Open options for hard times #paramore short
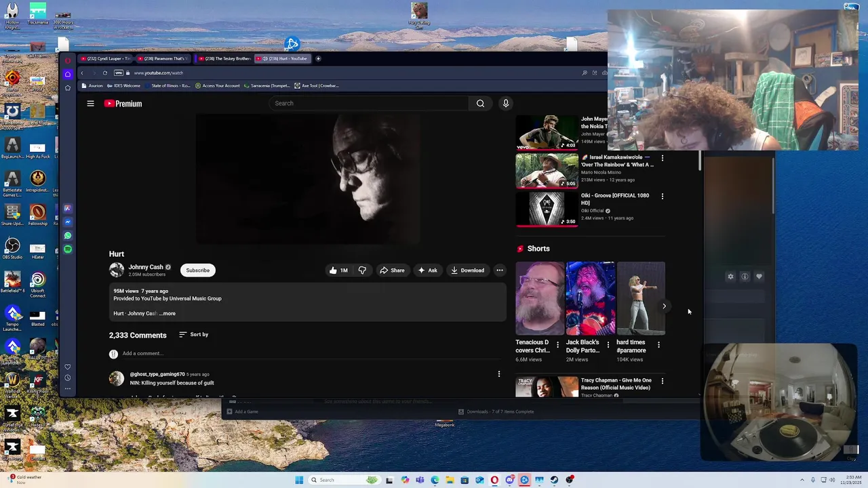Screen dimensions: 868x488 pyautogui.click(x=658, y=345)
